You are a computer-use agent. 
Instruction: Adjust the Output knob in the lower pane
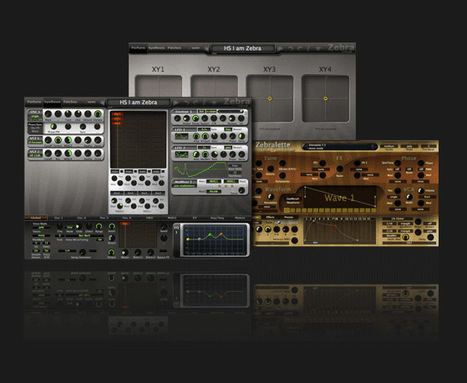pos(111,253)
